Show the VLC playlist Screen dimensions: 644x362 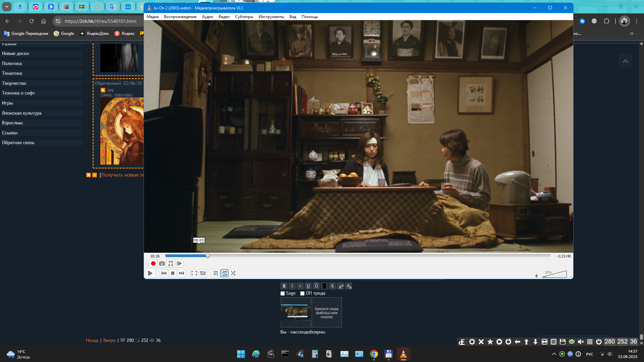[216, 274]
